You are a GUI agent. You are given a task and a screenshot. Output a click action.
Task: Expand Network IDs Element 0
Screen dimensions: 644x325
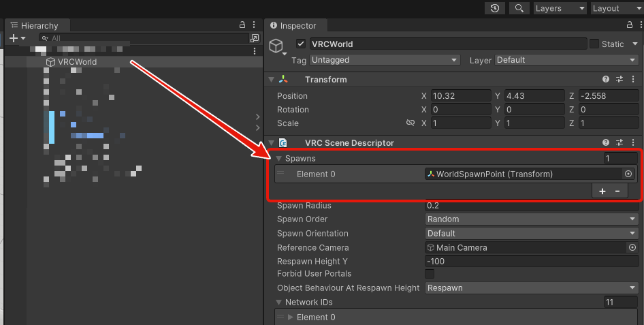[x=291, y=317]
